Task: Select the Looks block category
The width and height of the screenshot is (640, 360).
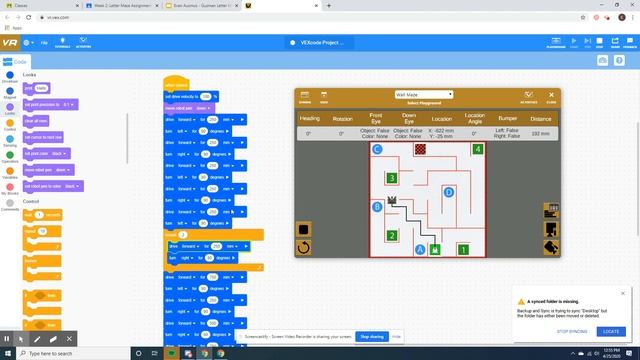Action: click(x=10, y=109)
